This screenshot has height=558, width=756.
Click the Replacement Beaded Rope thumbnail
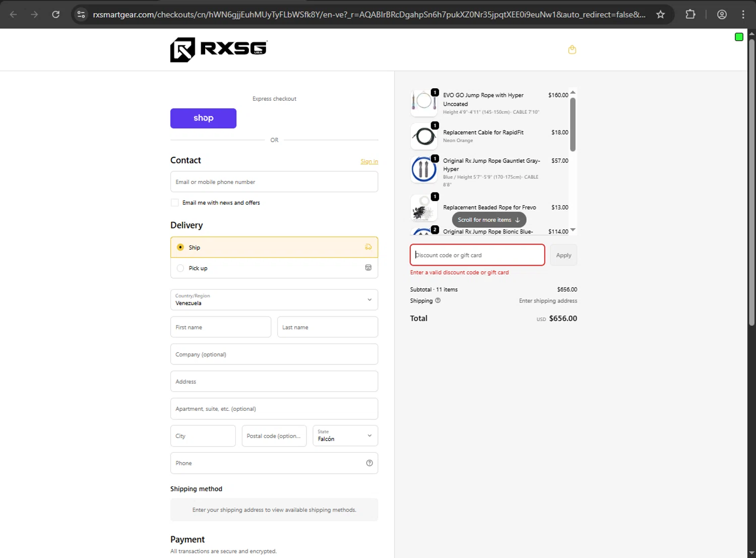point(424,208)
